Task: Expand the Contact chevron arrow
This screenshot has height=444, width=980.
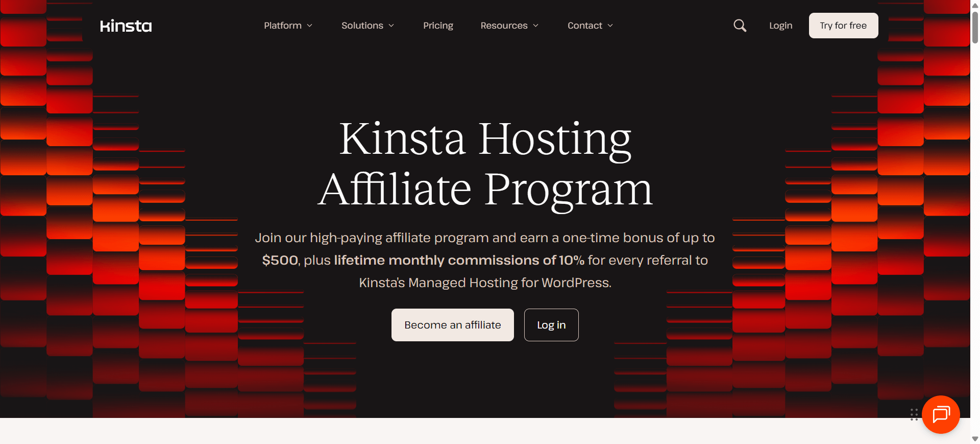Action: pos(610,26)
